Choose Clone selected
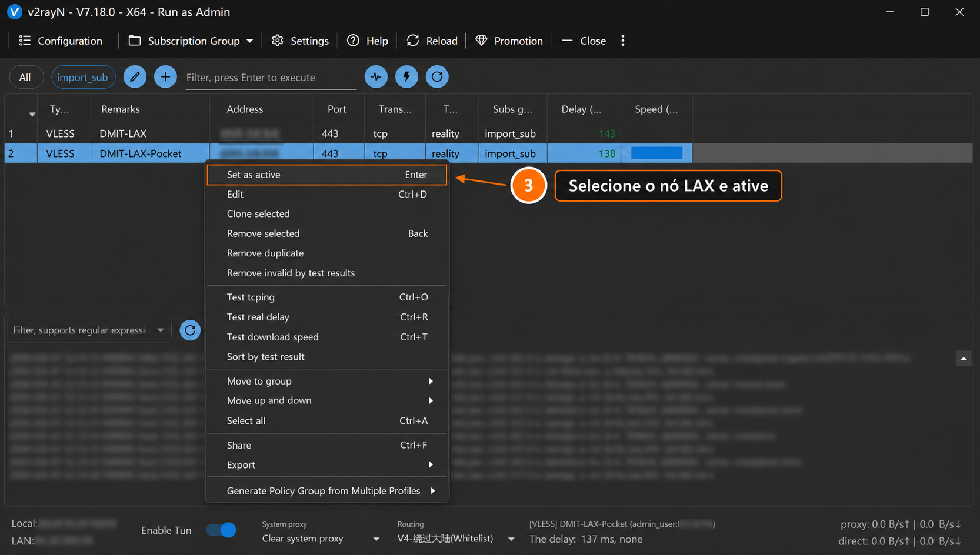Viewport: 980px width, 555px height. pos(327,213)
